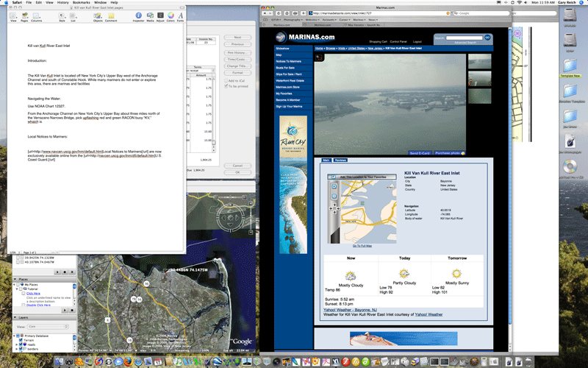Click the show all bookmarks book icon in Safari
The width and height of the screenshot is (588, 368).
pyautogui.click(x=265, y=20)
